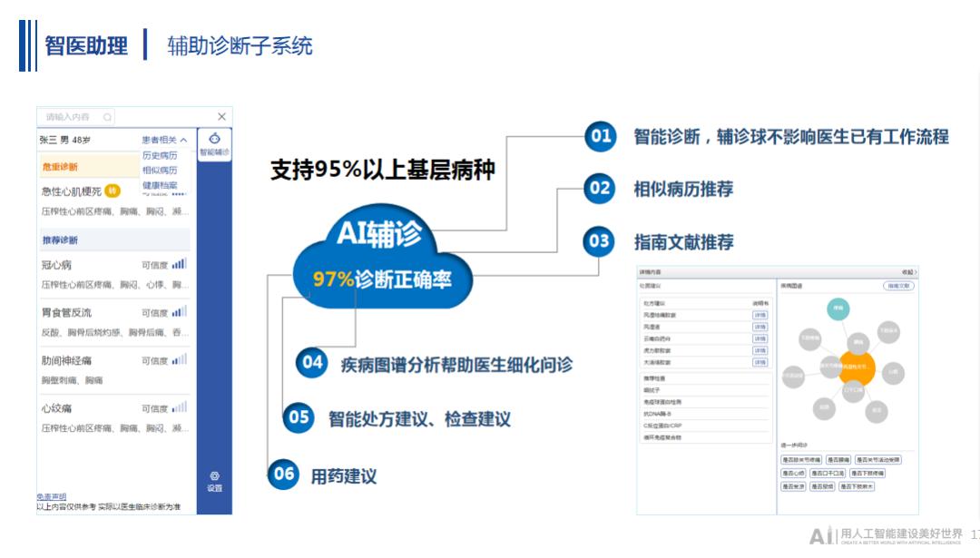Open the 历史病历 menu entry
This screenshot has height=558, width=980.
pos(161,155)
